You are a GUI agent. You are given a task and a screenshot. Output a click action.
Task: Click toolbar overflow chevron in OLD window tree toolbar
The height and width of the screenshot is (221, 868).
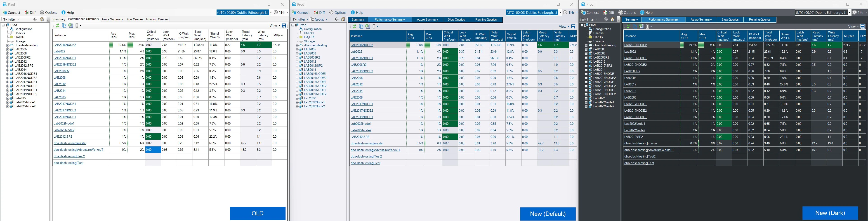coord(47,19)
